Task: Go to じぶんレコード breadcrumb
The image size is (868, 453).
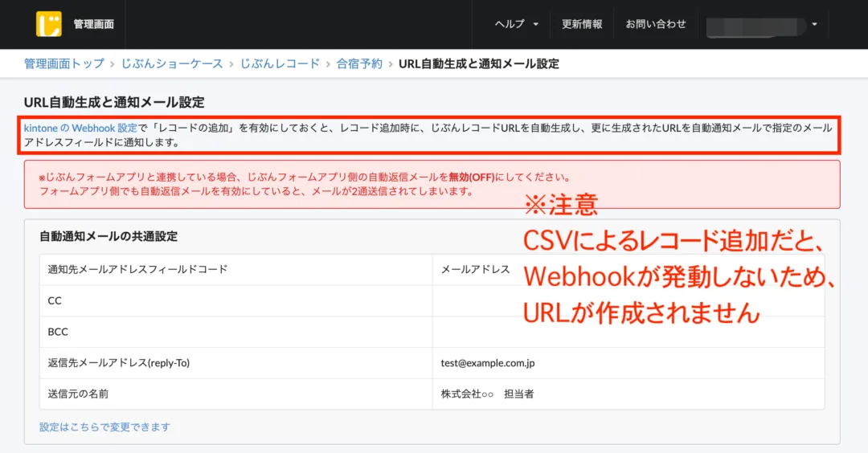Action: pos(280,63)
